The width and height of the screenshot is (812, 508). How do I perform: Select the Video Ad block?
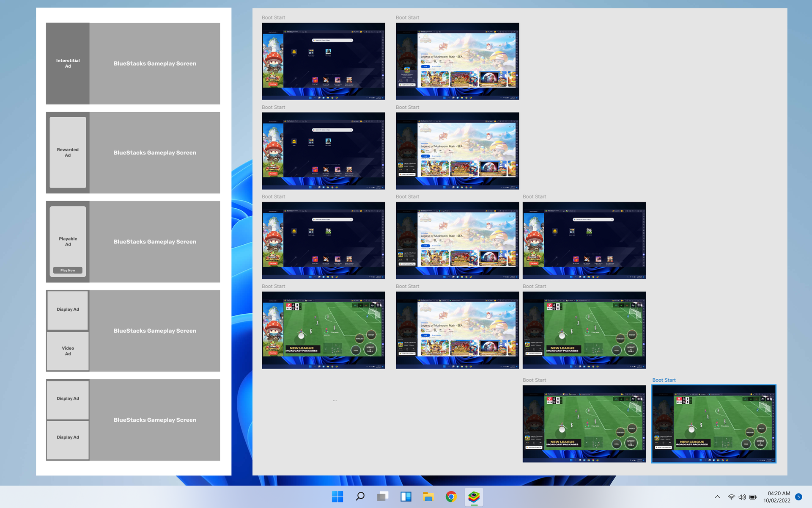click(68, 351)
